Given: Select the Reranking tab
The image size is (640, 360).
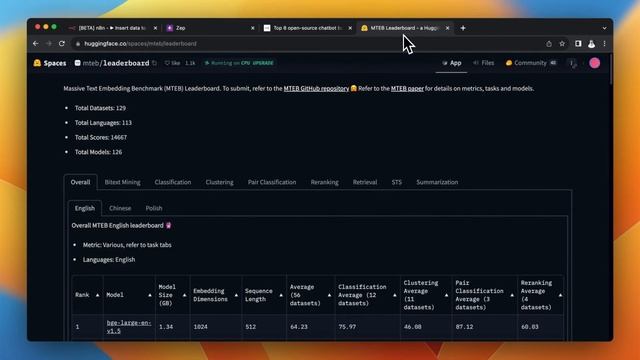Looking at the screenshot, I should pos(324,182).
